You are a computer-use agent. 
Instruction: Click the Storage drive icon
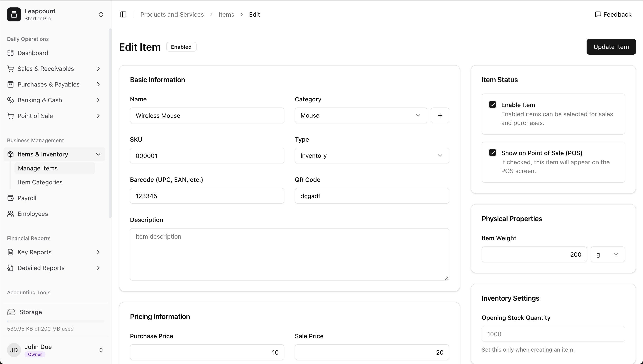pos(11,312)
